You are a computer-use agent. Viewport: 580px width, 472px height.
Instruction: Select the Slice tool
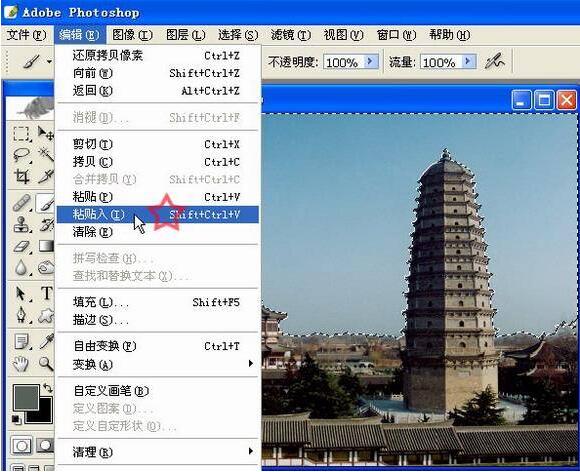point(46,176)
